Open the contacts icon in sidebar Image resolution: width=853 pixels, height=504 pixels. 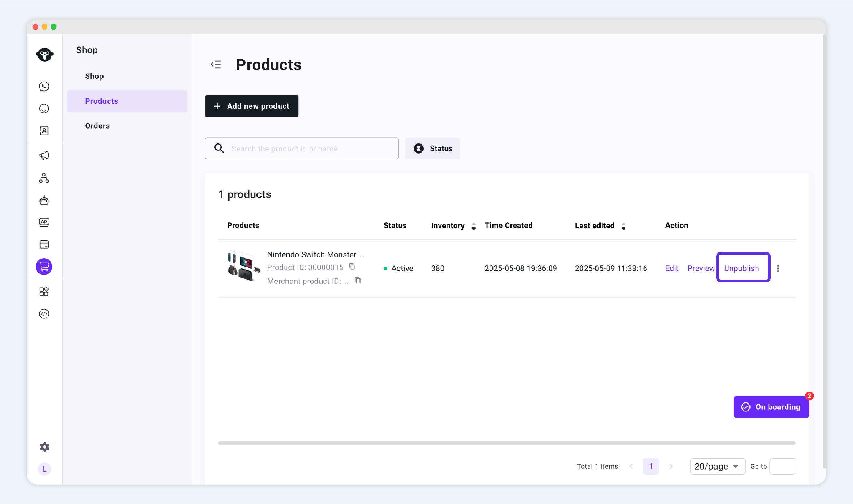[44, 131]
